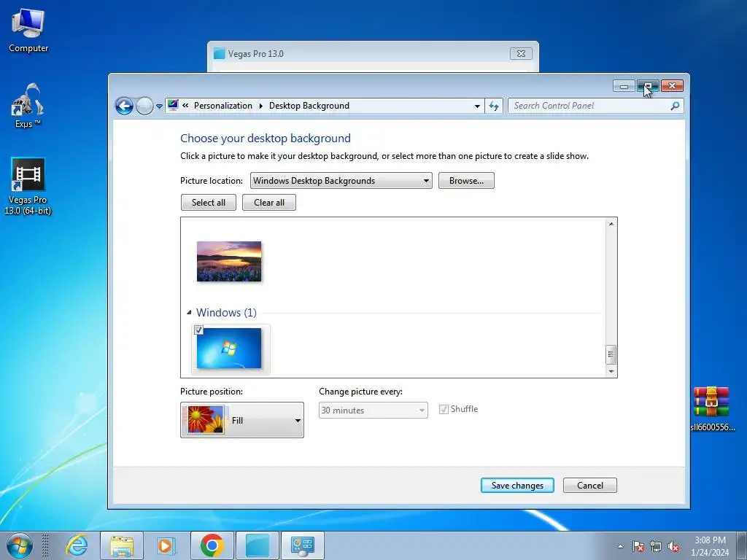Open the Change picture every 30 minutes dropdown
747x560 pixels.
coord(373,410)
